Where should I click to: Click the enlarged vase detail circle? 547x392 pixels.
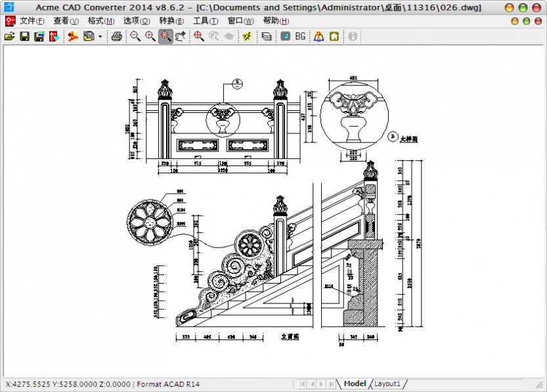pos(354,115)
